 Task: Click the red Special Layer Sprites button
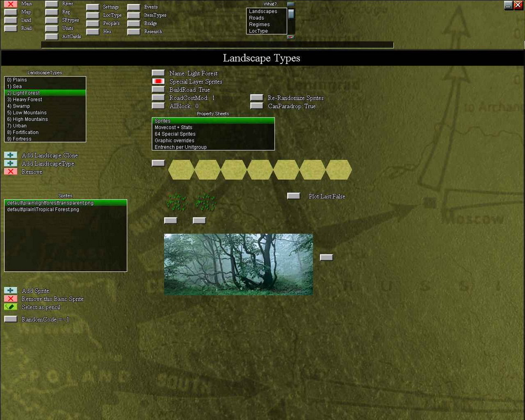158,81
